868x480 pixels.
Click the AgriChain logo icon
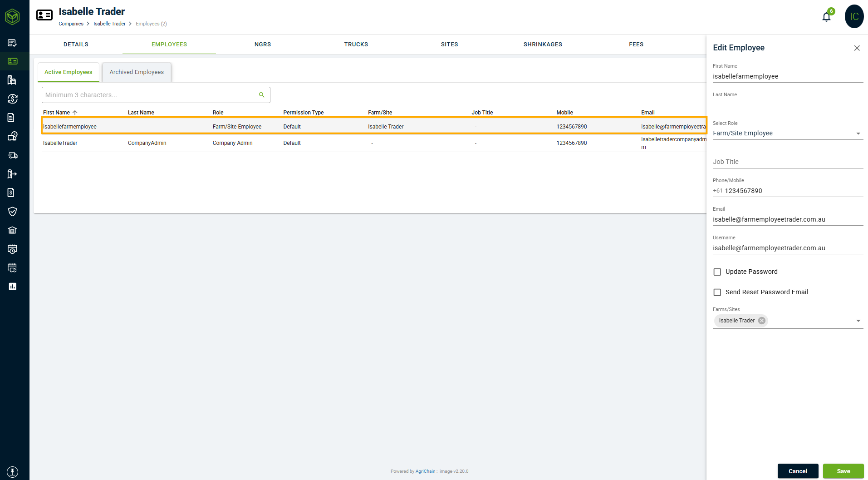[12, 17]
